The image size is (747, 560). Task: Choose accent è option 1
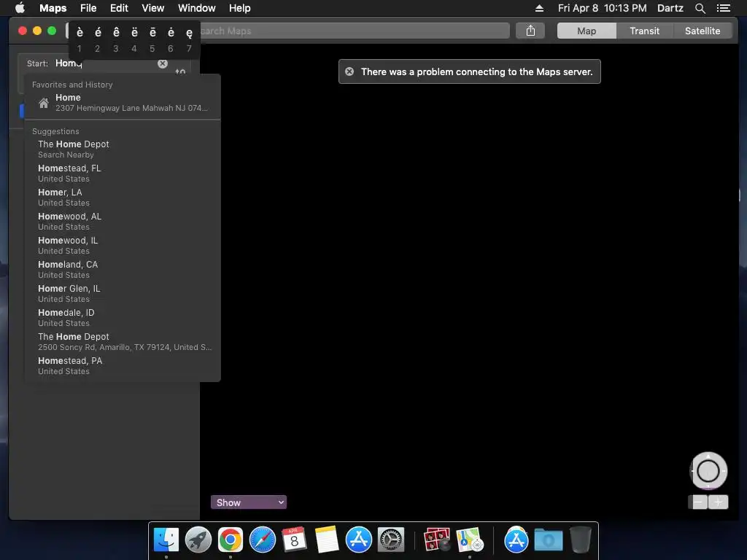(x=80, y=39)
